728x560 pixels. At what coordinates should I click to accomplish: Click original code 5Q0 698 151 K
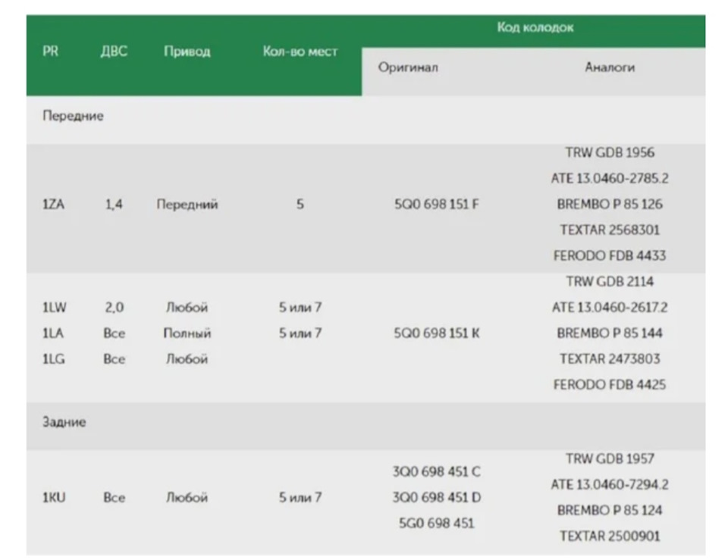pos(437,333)
